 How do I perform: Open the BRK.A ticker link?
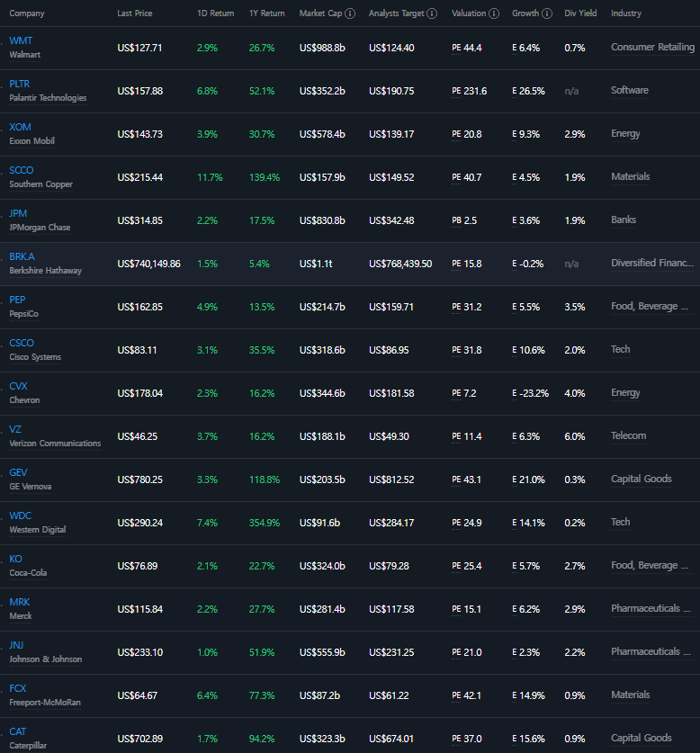pyautogui.click(x=22, y=257)
